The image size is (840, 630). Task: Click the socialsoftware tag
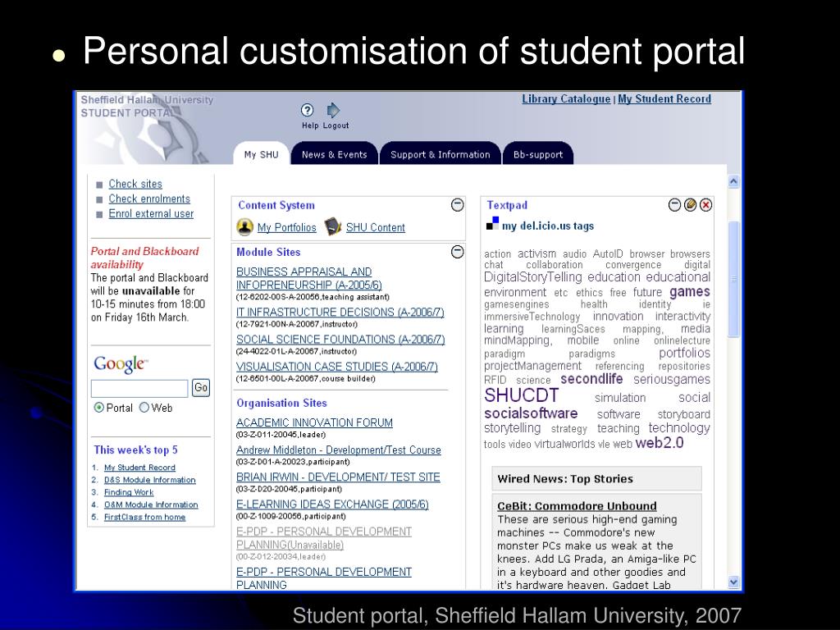pyautogui.click(x=531, y=413)
